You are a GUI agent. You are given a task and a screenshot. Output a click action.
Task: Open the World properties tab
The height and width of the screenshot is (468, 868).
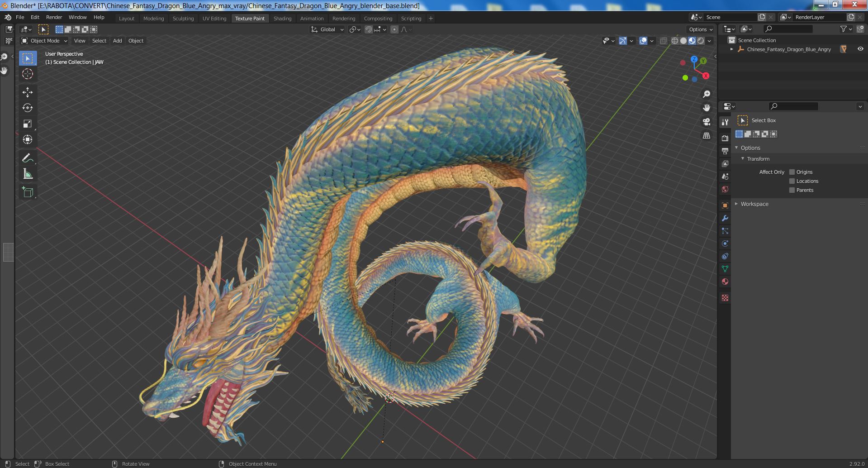[x=725, y=189]
